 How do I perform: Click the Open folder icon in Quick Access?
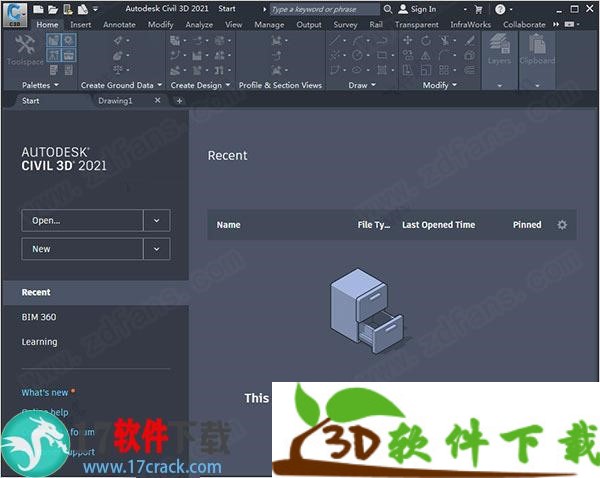(53, 9)
